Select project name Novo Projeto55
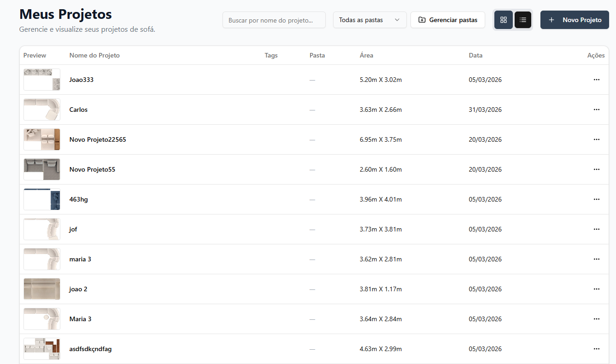 [92, 169]
